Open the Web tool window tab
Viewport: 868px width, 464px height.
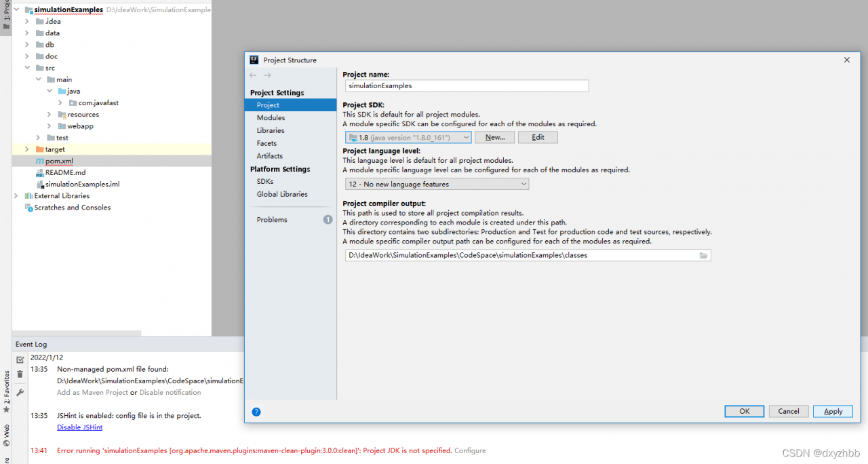pos(6,436)
